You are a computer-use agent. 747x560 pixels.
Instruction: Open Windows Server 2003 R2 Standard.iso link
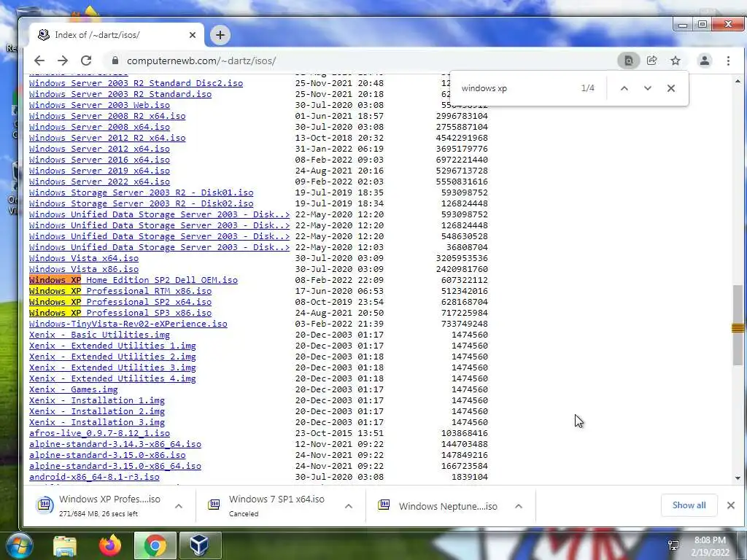[120, 94]
